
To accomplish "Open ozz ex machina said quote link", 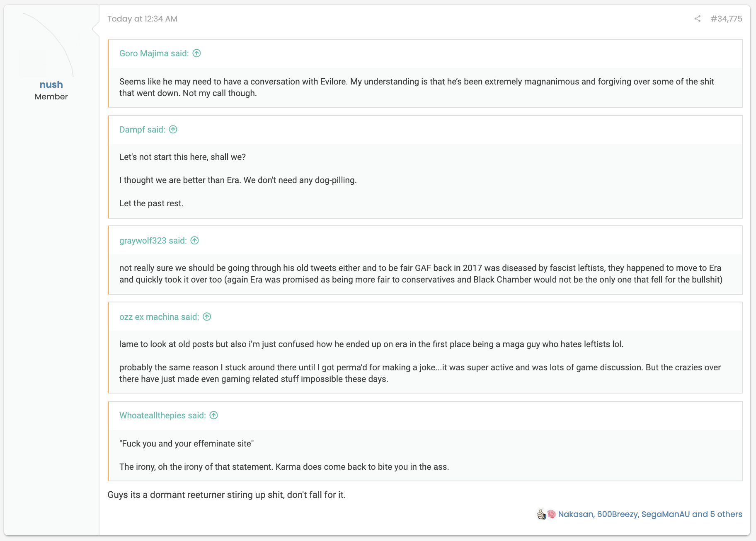I will click(159, 317).
